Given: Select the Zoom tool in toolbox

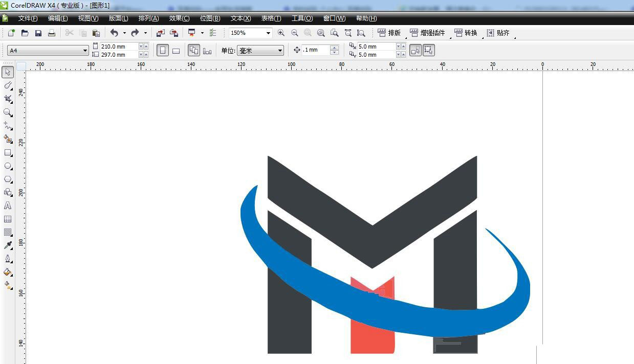Looking at the screenshot, I should click(x=8, y=112).
